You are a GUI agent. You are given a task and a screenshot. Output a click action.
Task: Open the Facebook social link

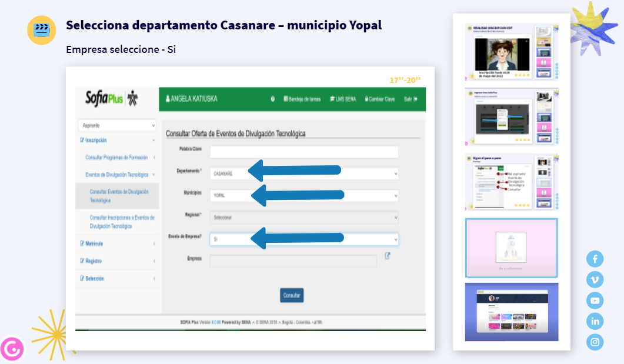[595, 259]
